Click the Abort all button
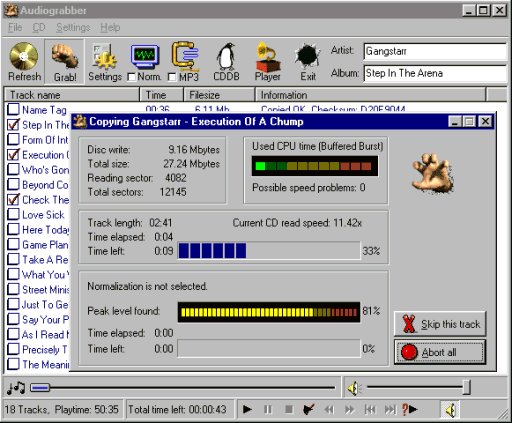The width and height of the screenshot is (512, 423). coord(440,352)
